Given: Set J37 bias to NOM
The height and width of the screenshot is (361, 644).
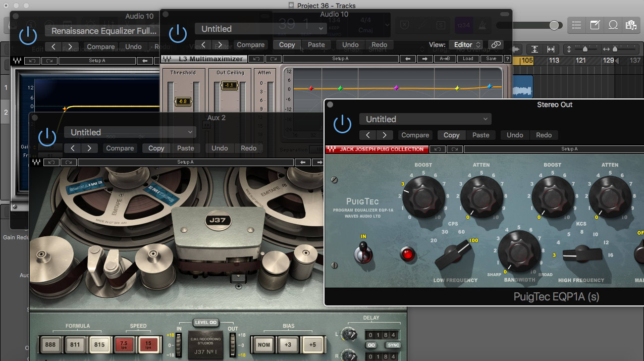Looking at the screenshot, I should tap(263, 345).
